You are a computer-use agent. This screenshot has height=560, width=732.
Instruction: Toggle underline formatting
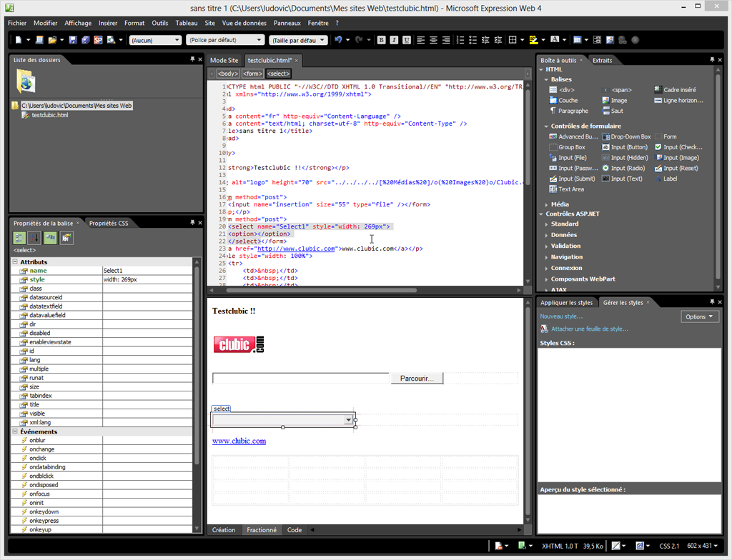pos(407,40)
